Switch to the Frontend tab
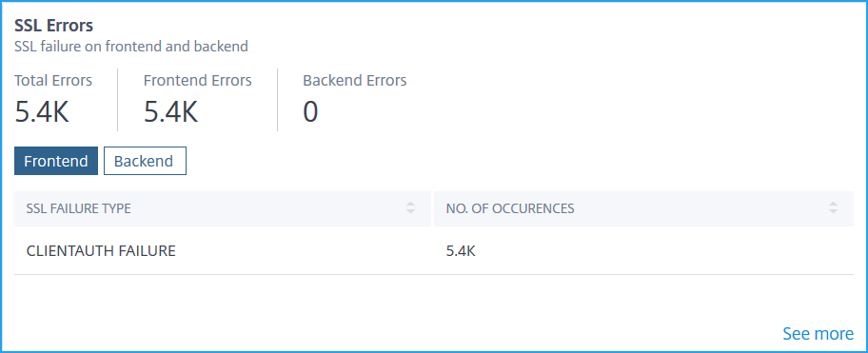This screenshot has height=353, width=868. tap(56, 161)
